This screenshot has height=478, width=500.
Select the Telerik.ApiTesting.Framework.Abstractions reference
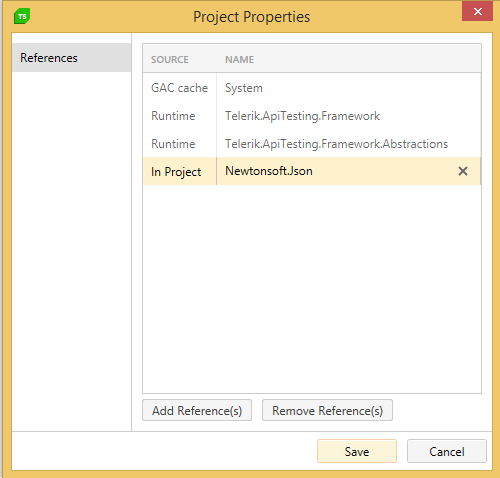tap(336, 144)
